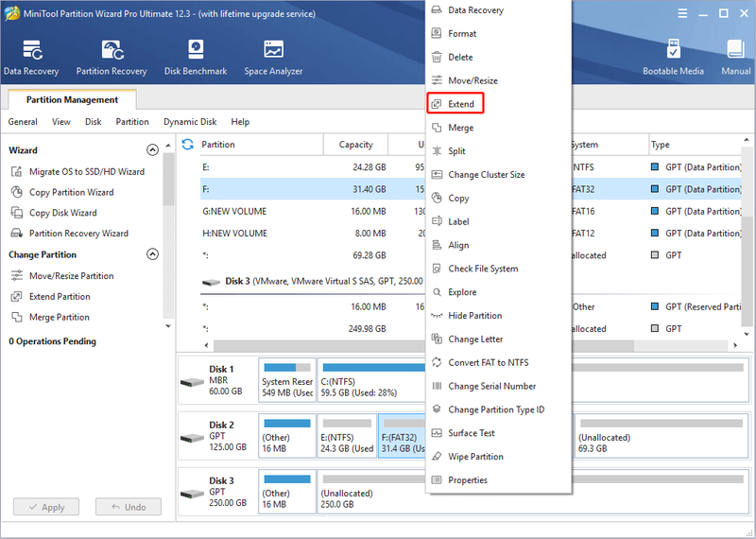Select Disk 2 Unallocated 69.3 GB block
The width and height of the screenshot is (756, 539).
point(661,436)
